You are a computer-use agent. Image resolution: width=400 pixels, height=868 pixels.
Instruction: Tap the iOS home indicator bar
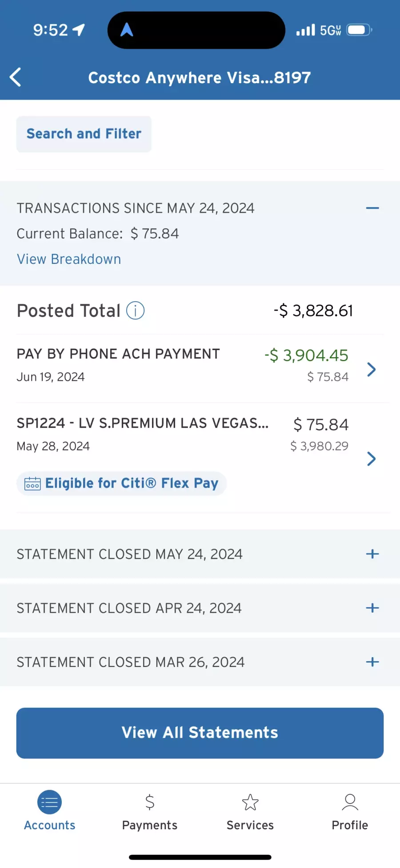[x=200, y=857]
